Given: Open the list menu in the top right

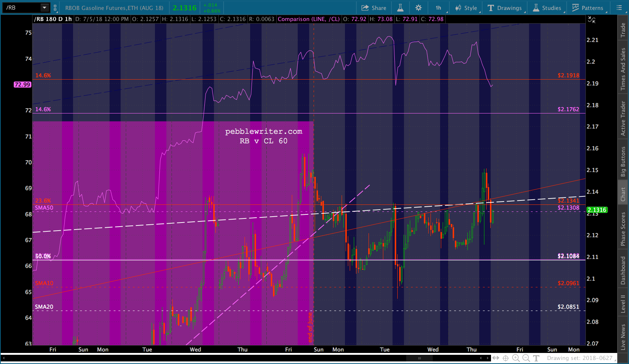Looking at the screenshot, I should click(x=619, y=8).
